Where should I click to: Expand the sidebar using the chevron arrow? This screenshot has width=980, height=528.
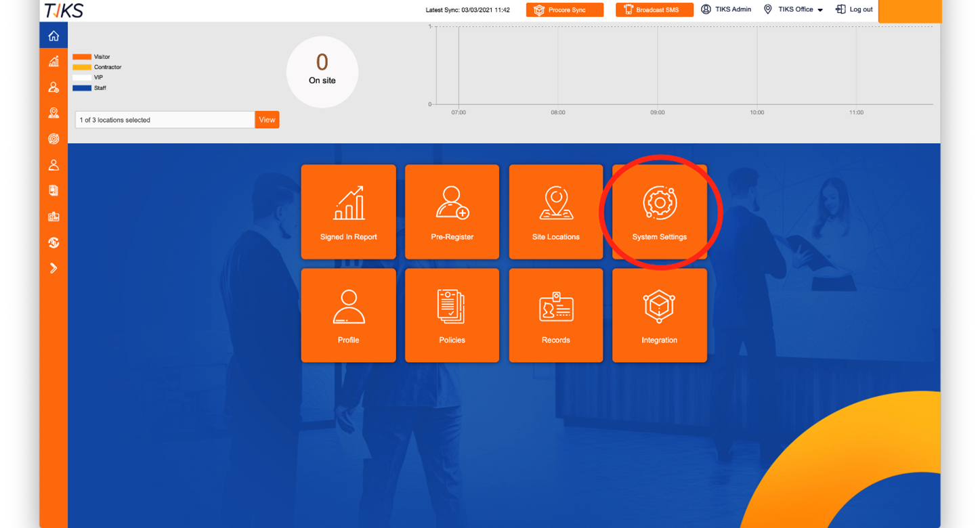(x=54, y=267)
